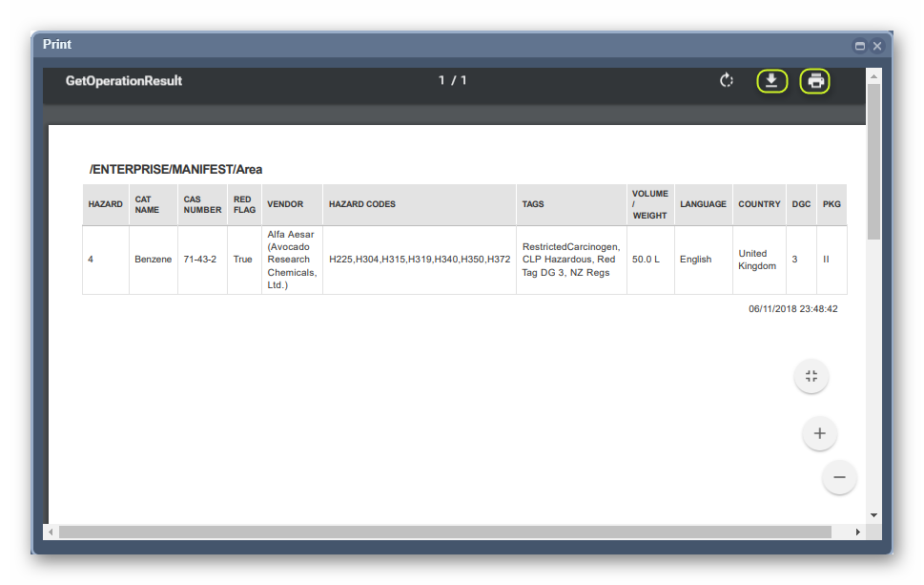
Task: Click the downward scroll arrow
Action: pyautogui.click(x=873, y=514)
